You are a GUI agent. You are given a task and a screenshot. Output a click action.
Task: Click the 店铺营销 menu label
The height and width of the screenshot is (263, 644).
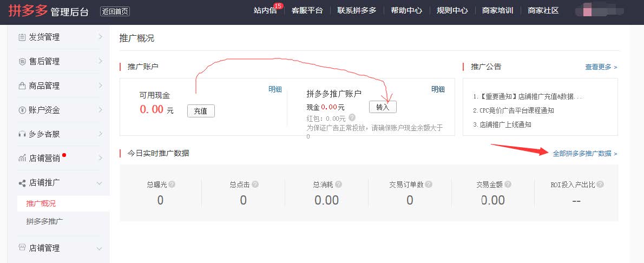point(44,158)
